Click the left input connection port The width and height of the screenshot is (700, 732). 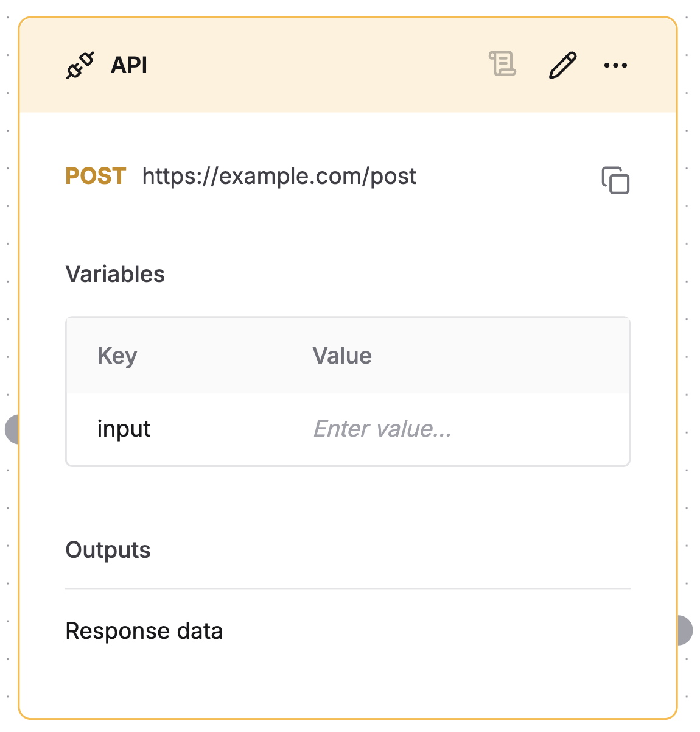click(12, 429)
